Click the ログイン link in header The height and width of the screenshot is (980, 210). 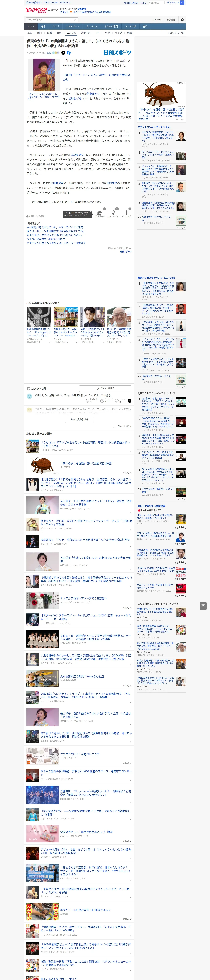pos(64,12)
